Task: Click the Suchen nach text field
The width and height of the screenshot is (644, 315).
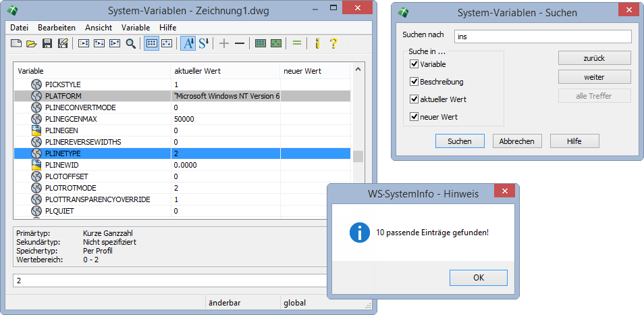Action: coord(542,36)
